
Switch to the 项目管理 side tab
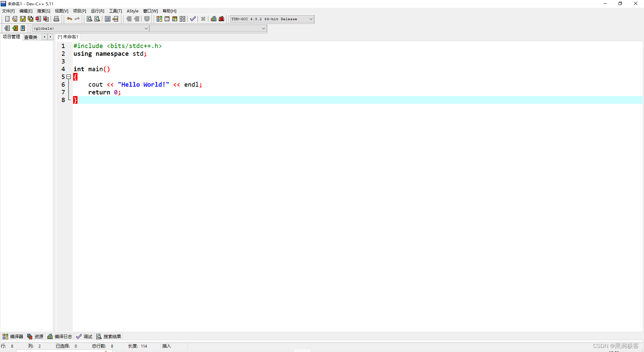pyautogui.click(x=11, y=37)
